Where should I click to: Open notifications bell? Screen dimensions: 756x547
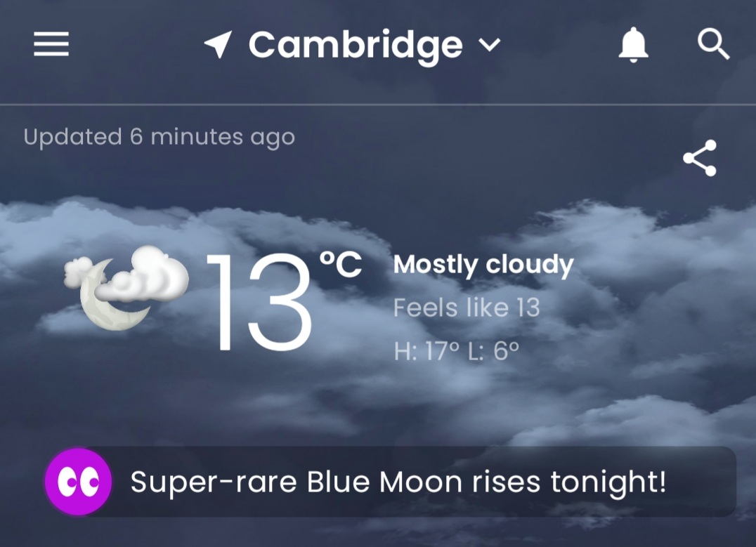[x=633, y=46]
